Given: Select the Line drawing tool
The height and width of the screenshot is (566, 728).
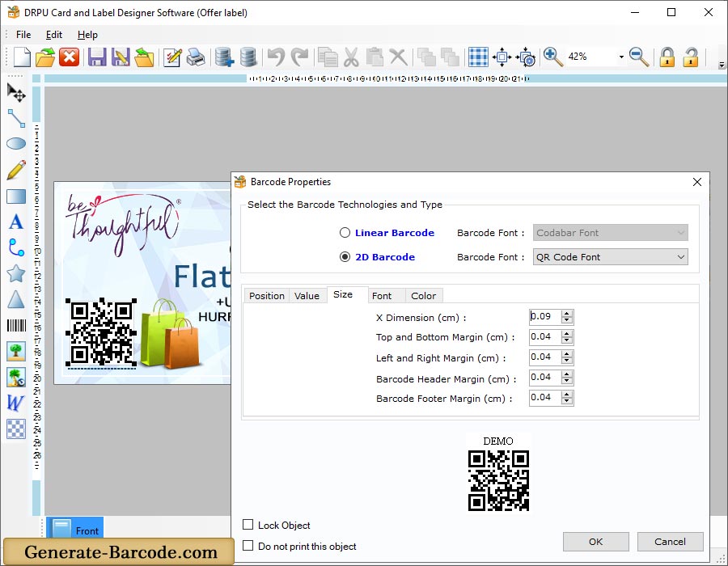Looking at the screenshot, I should [16, 118].
